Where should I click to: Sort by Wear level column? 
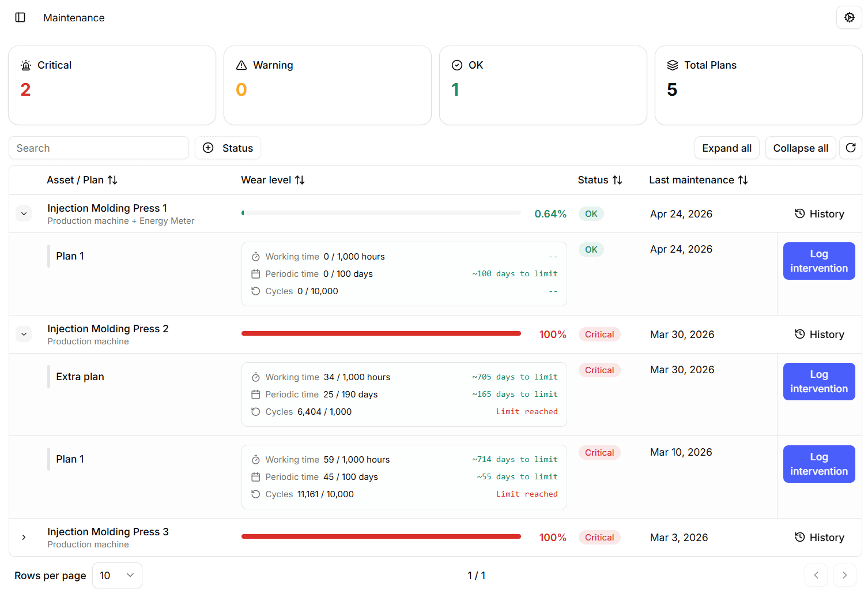pos(273,180)
